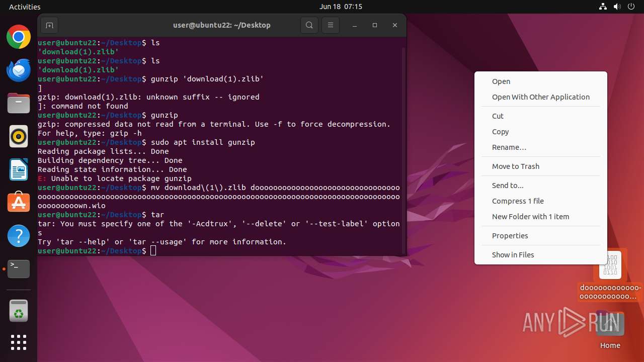Click the volume icon in top bar
This screenshot has width=644, height=362.
[617, 7]
